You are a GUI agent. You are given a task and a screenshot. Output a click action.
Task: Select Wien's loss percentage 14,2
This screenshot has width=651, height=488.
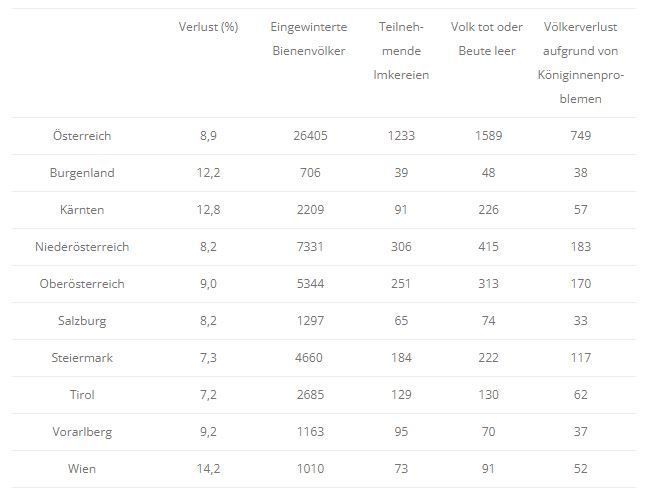pos(208,469)
